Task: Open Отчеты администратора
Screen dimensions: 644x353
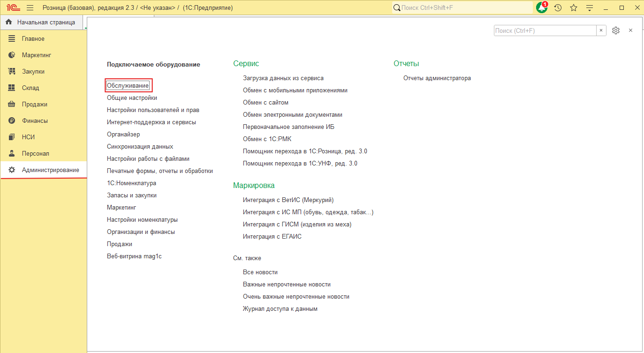Action: coord(437,78)
